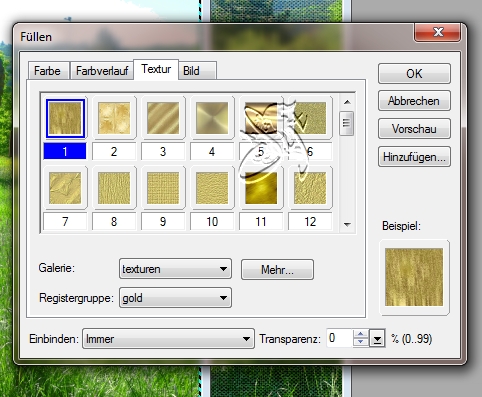This screenshot has width=482, height=397.
Task: Switch to the Farbe tab
Action: [x=48, y=71]
